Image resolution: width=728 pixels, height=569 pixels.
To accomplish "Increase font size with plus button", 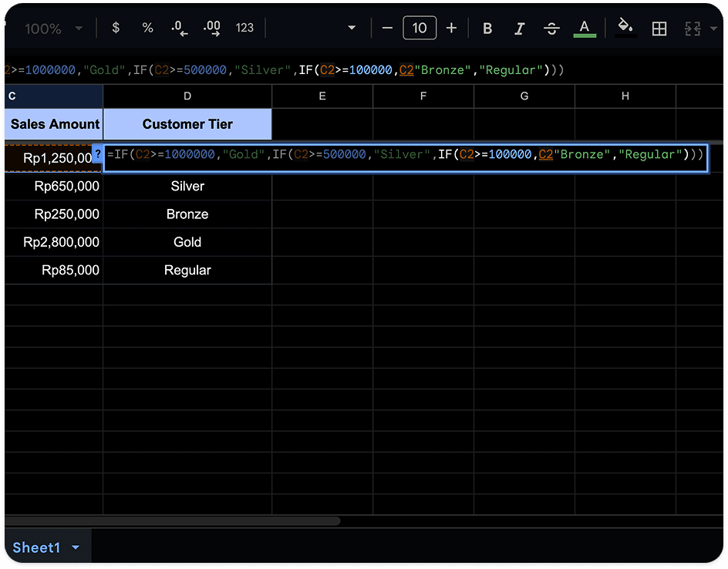I will click(x=451, y=28).
